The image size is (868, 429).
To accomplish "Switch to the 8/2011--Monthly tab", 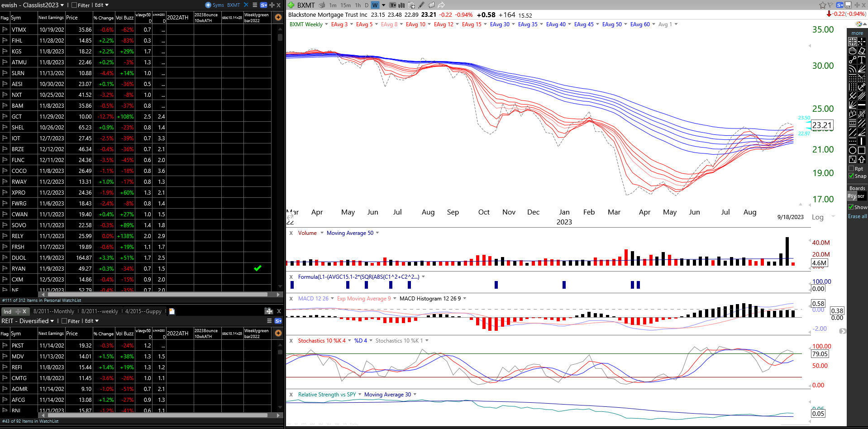I will coord(53,311).
